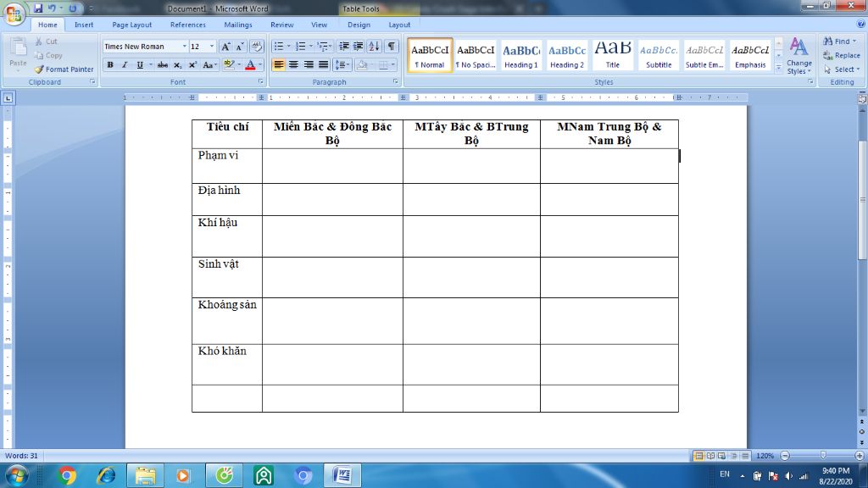Viewport: 868px width, 488px height.
Task: Align text left
Action: (278, 64)
